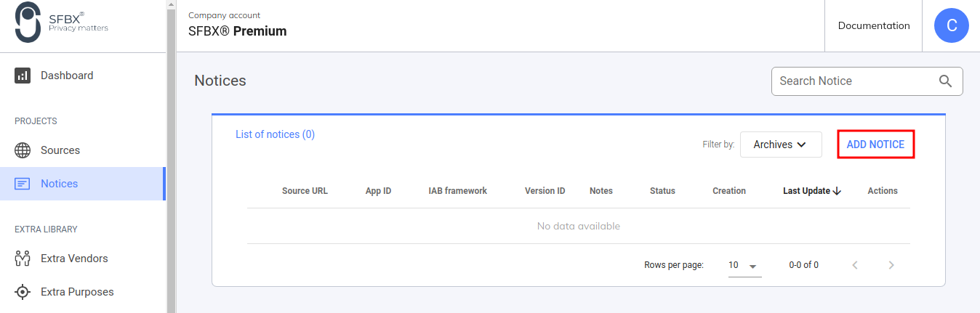Viewport: 980px width, 313px height.
Task: Click the Sources globe icon
Action: [23, 150]
